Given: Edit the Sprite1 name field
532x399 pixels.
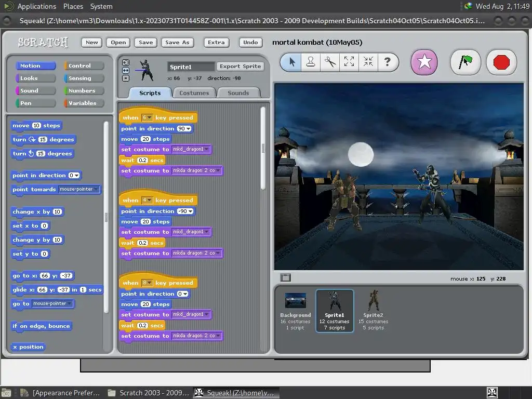Looking at the screenshot, I should click(191, 67).
